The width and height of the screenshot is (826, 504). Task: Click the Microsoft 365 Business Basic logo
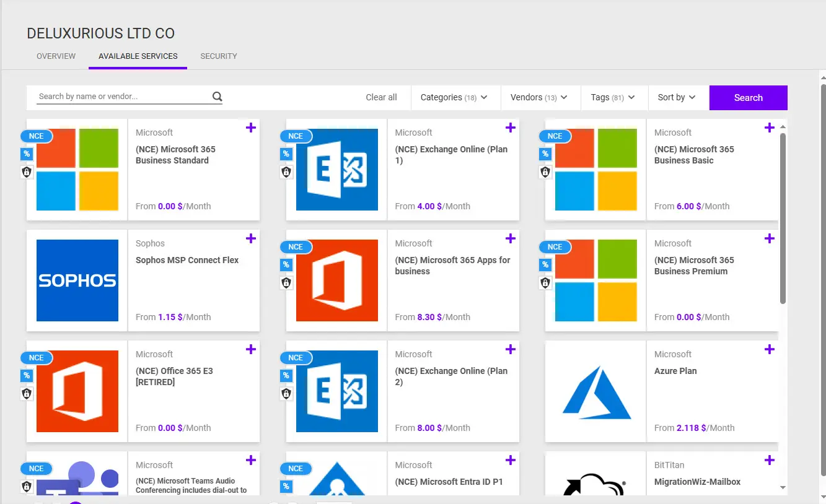point(596,170)
